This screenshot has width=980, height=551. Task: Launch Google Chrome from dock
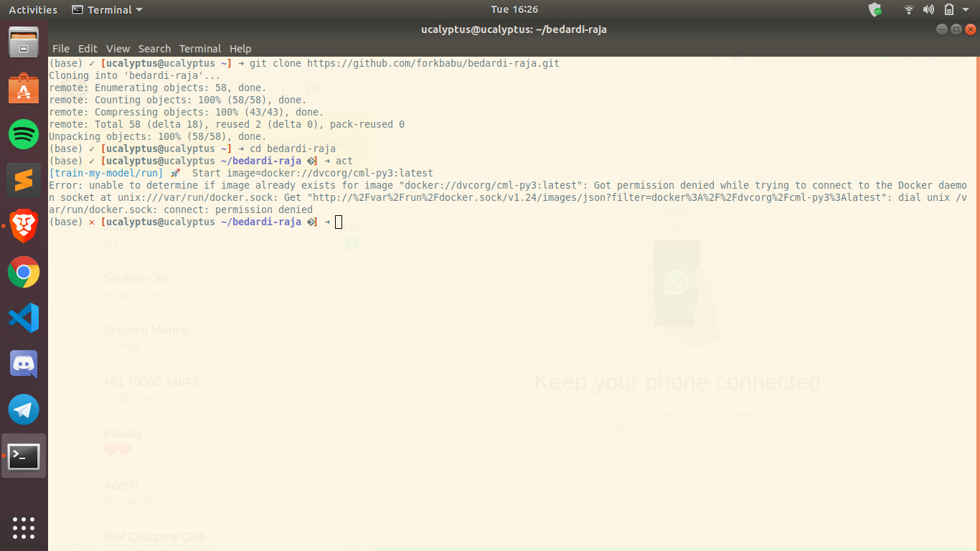tap(24, 273)
